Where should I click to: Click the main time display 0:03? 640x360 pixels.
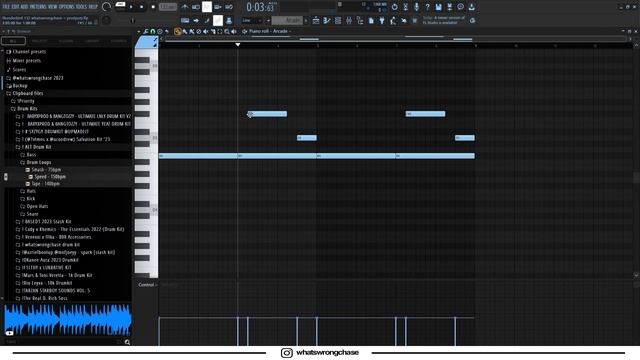coord(260,7)
